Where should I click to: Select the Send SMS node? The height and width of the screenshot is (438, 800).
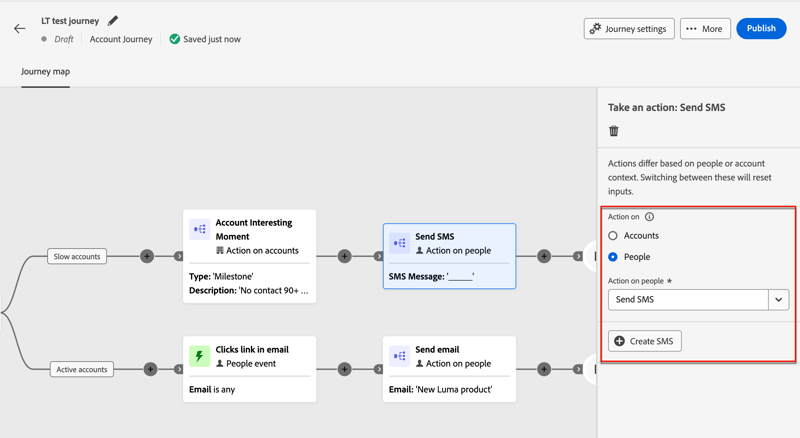(x=449, y=256)
